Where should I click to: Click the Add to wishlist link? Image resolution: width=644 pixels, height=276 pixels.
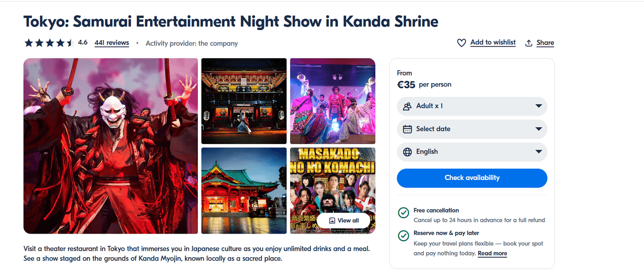pos(493,42)
